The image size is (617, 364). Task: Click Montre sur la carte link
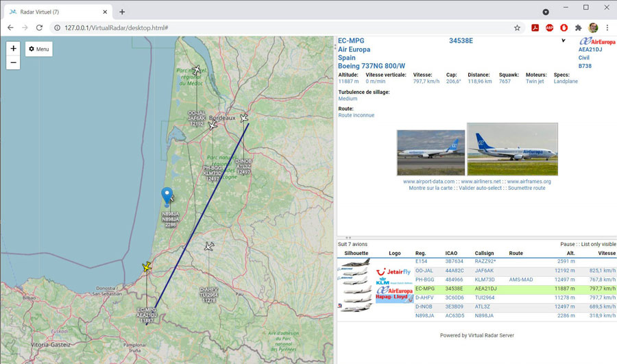(x=431, y=188)
